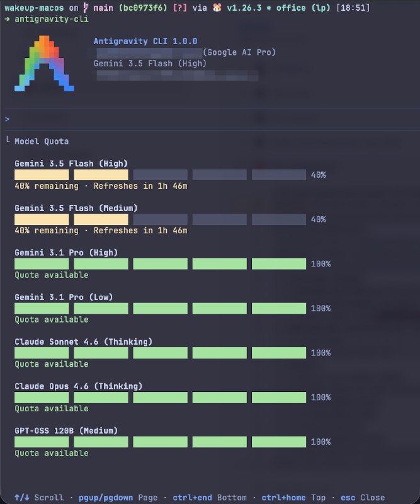Click the 'pgup/pgdown Page' hint

[x=118, y=498]
